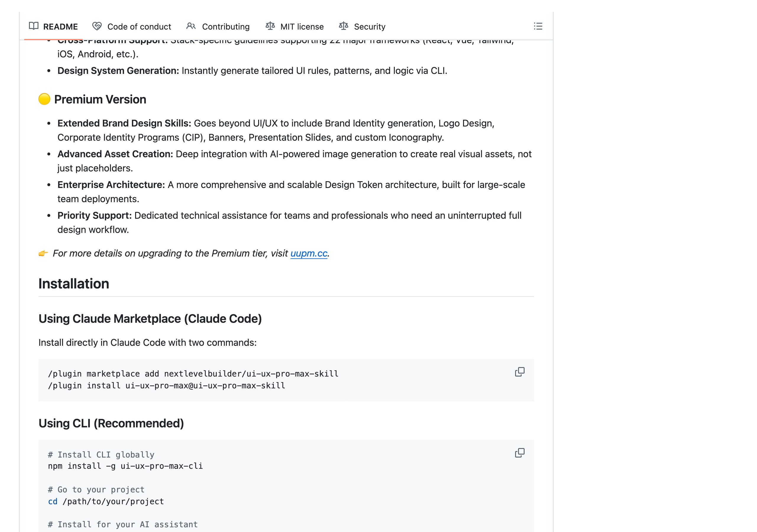Click 'Priority Support:' bold text

pos(95,215)
